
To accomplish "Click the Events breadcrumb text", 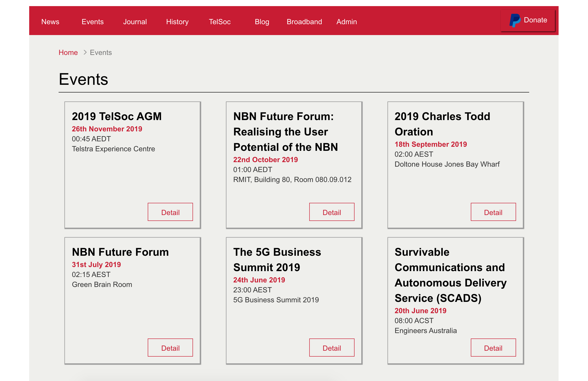I will [x=101, y=53].
